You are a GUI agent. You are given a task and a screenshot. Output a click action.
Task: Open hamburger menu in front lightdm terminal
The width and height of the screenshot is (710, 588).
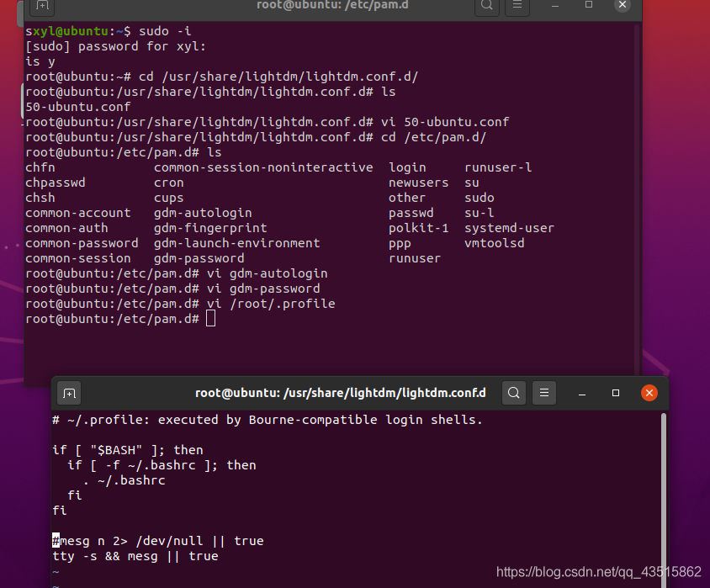click(543, 393)
